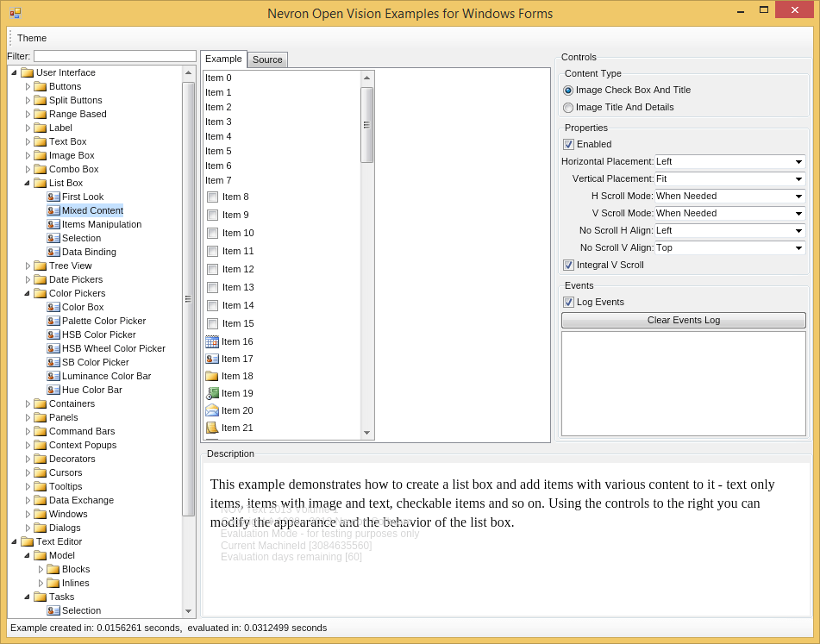Uncheck the Enabled checkbox
820x644 pixels.
click(567, 144)
